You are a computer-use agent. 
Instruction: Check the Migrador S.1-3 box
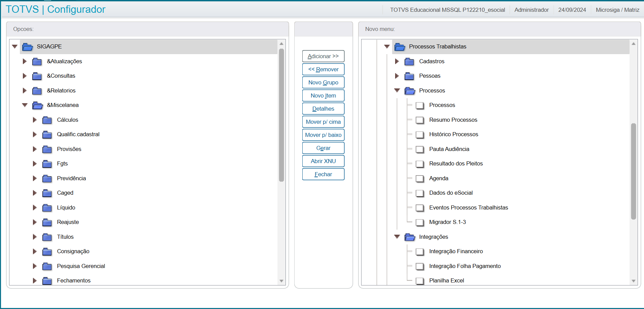coord(420,223)
